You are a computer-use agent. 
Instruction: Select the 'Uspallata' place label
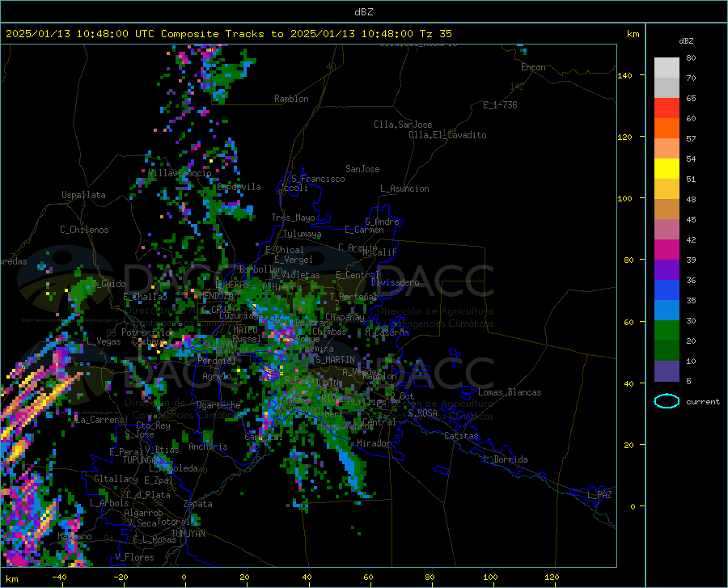(83, 196)
